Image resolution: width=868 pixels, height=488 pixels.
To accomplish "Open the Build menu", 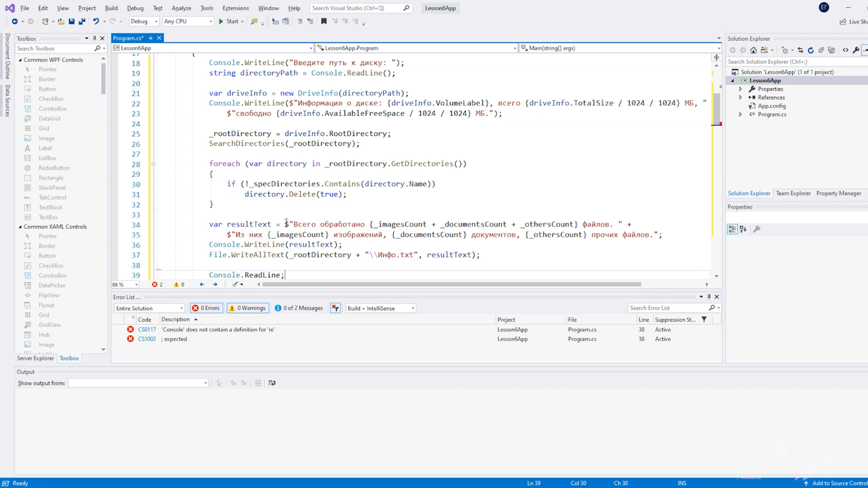I will (x=111, y=8).
